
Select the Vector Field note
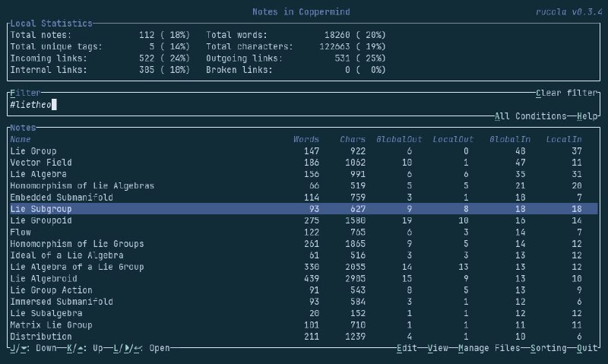pyautogui.click(x=303, y=163)
